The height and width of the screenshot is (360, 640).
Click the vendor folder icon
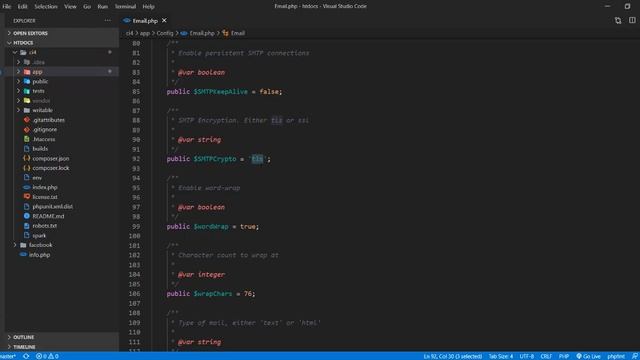27,100
